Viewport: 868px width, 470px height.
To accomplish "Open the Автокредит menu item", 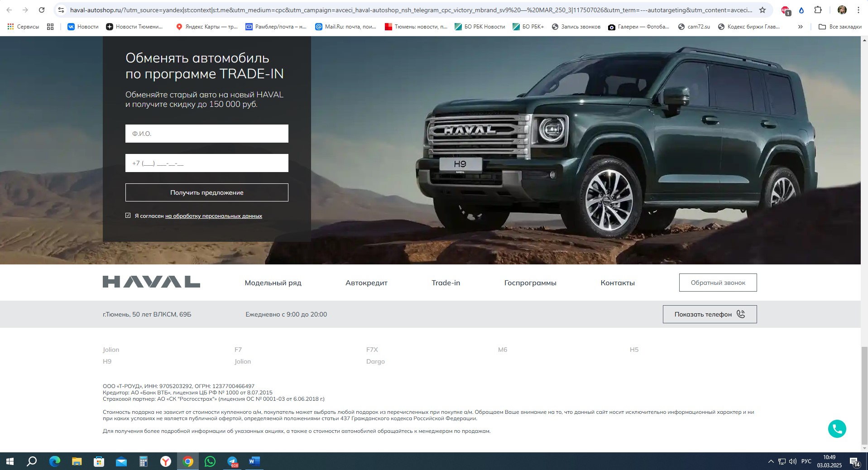I will [366, 283].
